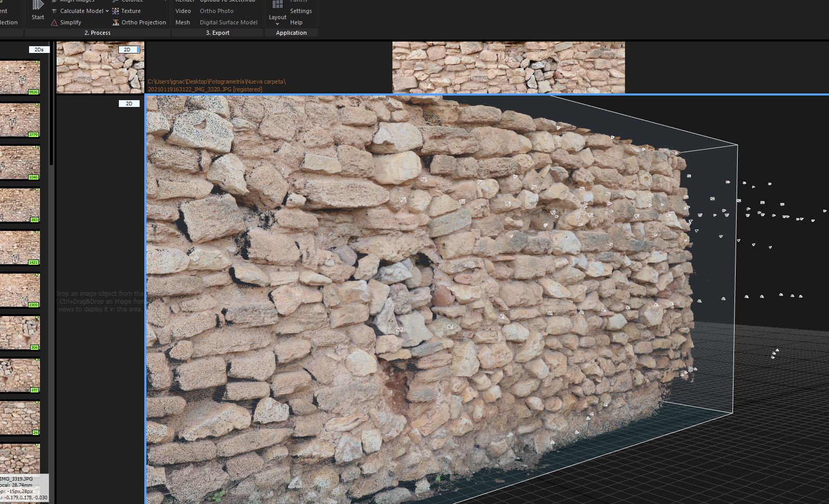The image size is (829, 504).
Task: Click the Texture label in Process group
Action: click(131, 11)
